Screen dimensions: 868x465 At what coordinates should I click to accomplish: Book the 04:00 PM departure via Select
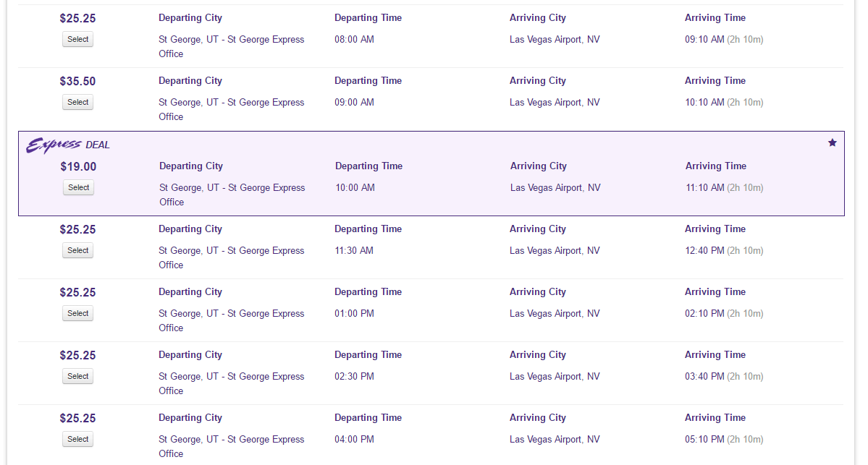77,440
